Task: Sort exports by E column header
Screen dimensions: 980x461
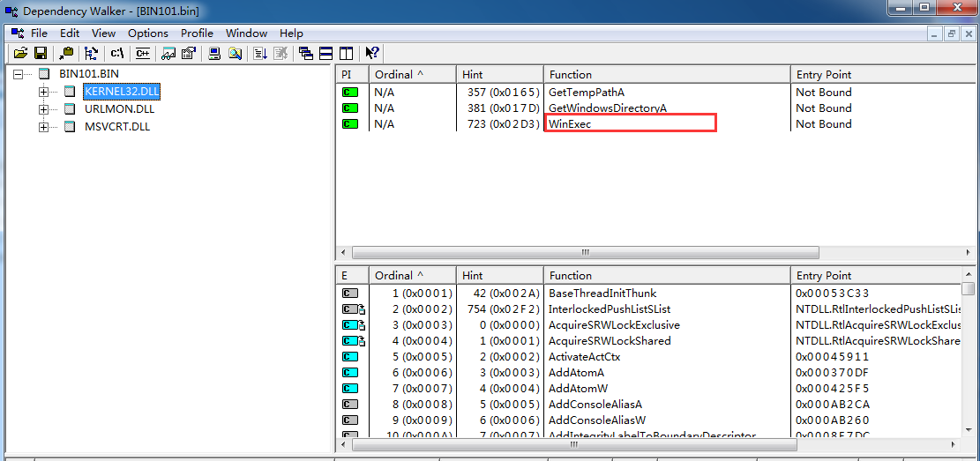Action: coord(353,276)
